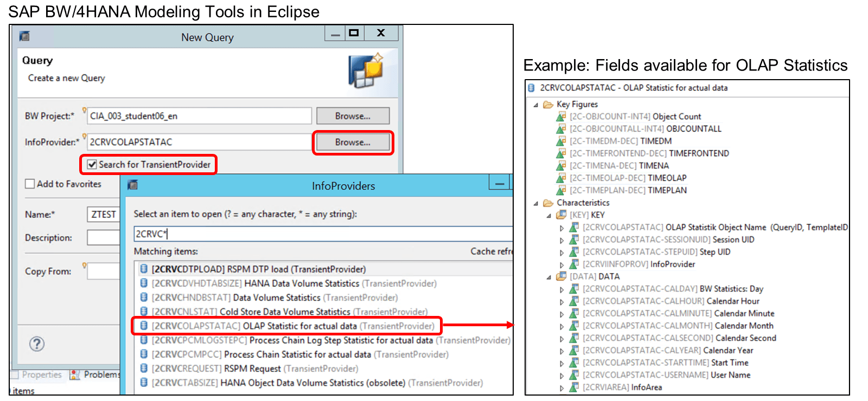Collapse the Characteristics folder
The width and height of the screenshot is (868, 401).
click(x=536, y=203)
